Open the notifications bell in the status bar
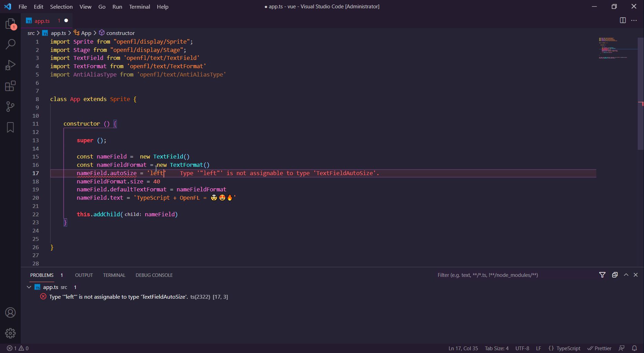 pyautogui.click(x=635, y=348)
